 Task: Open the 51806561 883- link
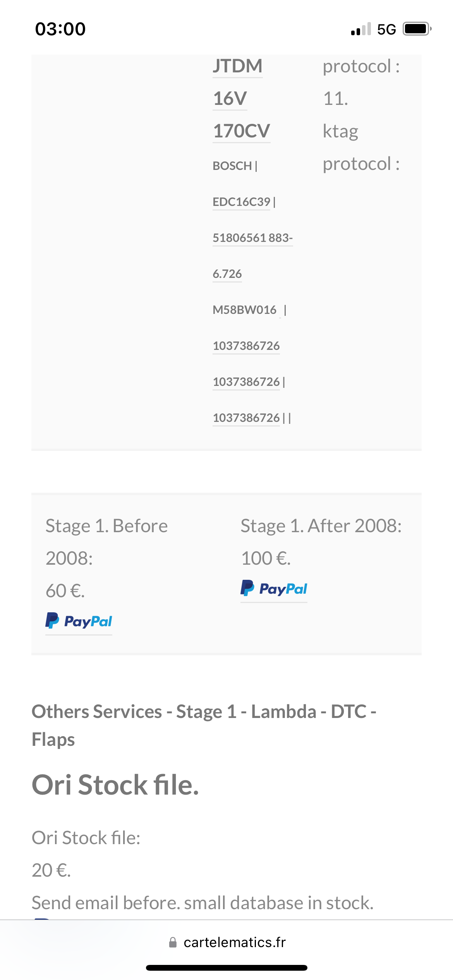pos(253,238)
